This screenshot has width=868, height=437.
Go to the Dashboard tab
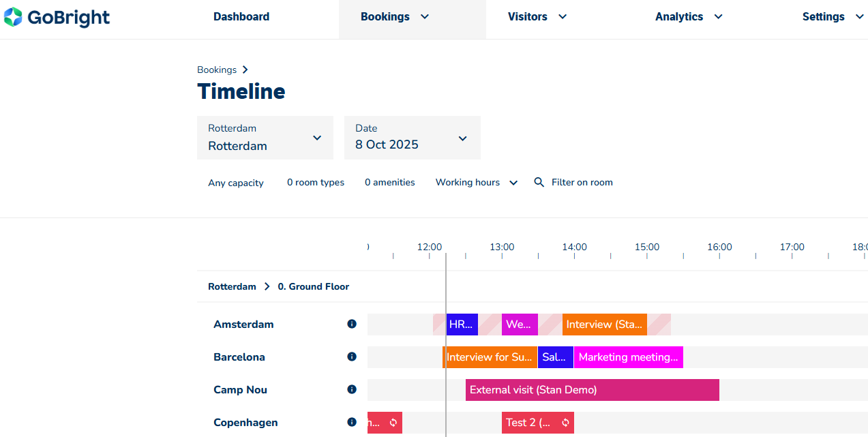241,17
